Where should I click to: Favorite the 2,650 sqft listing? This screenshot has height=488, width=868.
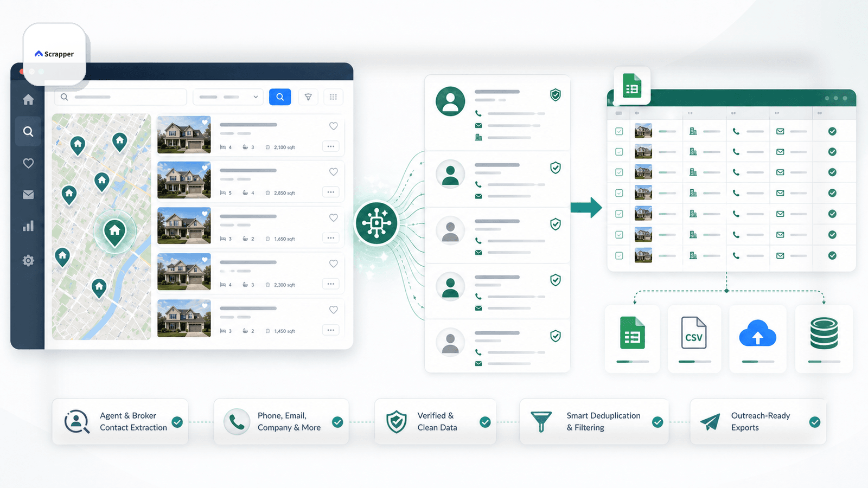coord(334,172)
